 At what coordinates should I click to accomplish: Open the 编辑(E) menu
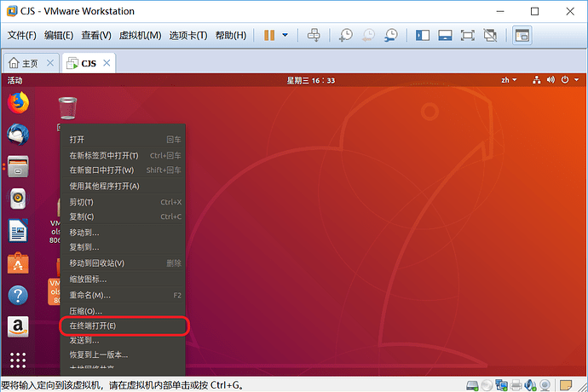pyautogui.click(x=59, y=35)
